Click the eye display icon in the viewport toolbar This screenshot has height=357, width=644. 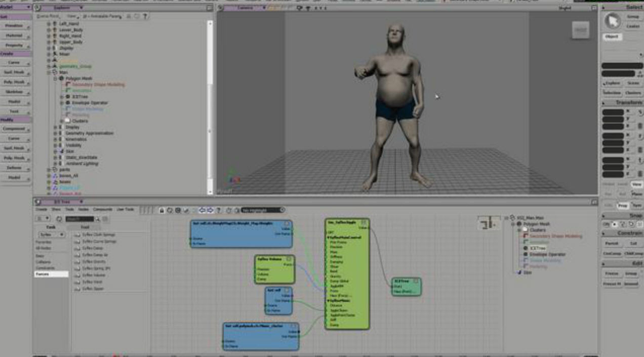point(299,8)
